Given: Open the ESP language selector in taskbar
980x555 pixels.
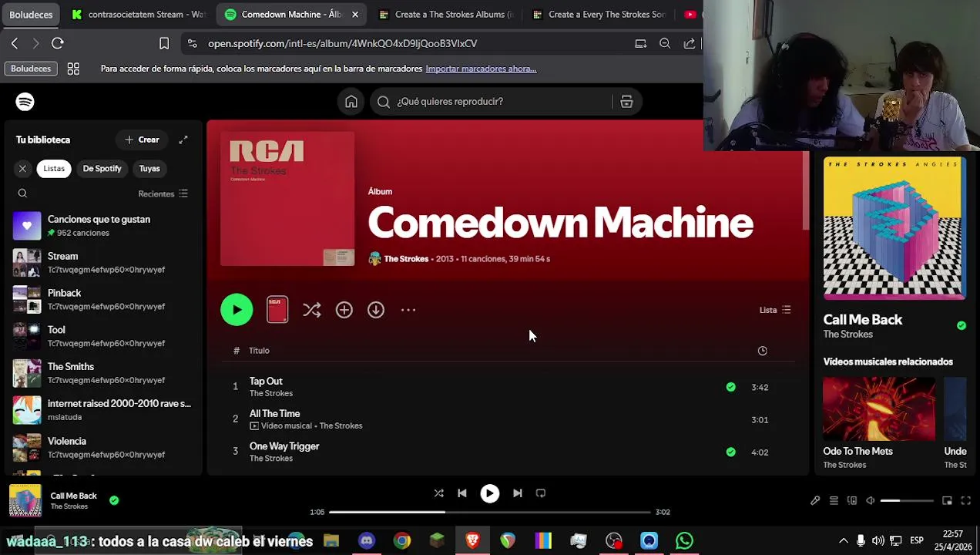Looking at the screenshot, I should click(917, 540).
